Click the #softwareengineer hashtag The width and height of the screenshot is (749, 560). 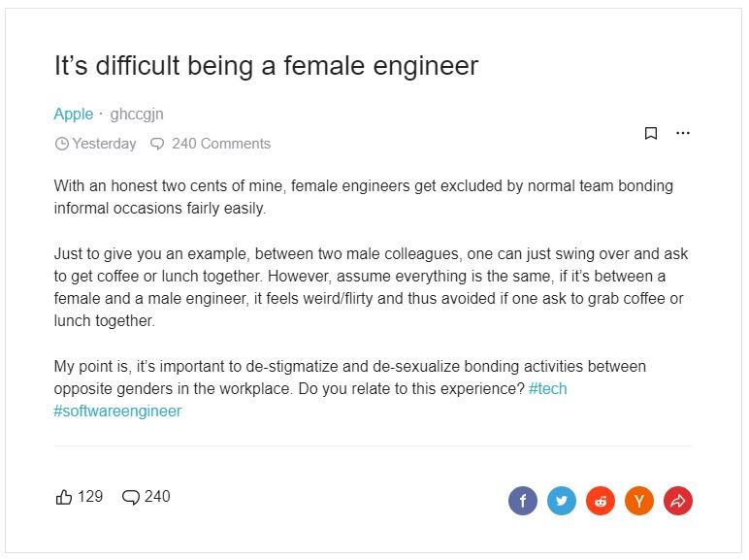(117, 411)
